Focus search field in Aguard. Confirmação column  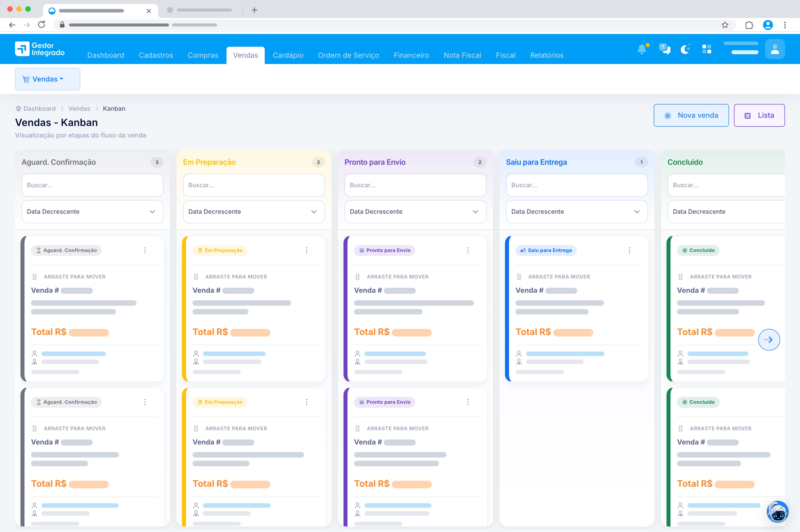(92, 185)
